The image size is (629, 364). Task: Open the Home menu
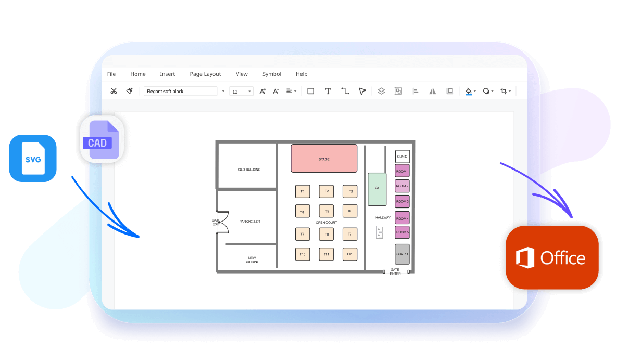tap(138, 74)
